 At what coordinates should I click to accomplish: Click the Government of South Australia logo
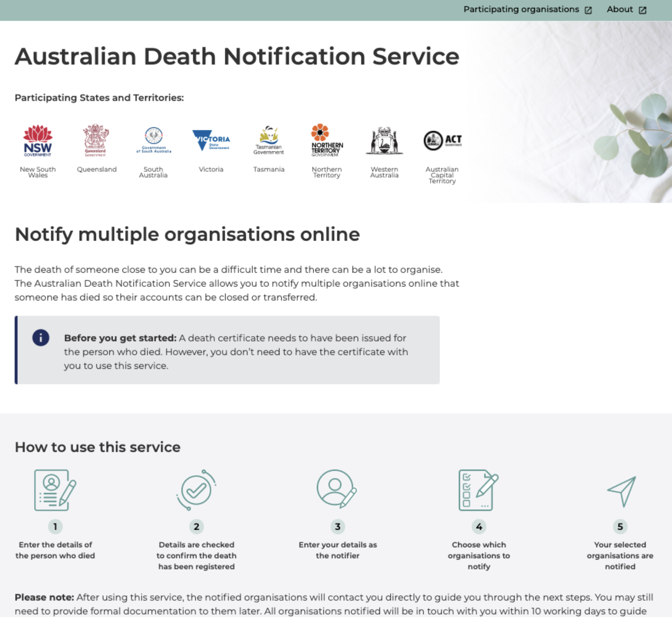tap(153, 140)
